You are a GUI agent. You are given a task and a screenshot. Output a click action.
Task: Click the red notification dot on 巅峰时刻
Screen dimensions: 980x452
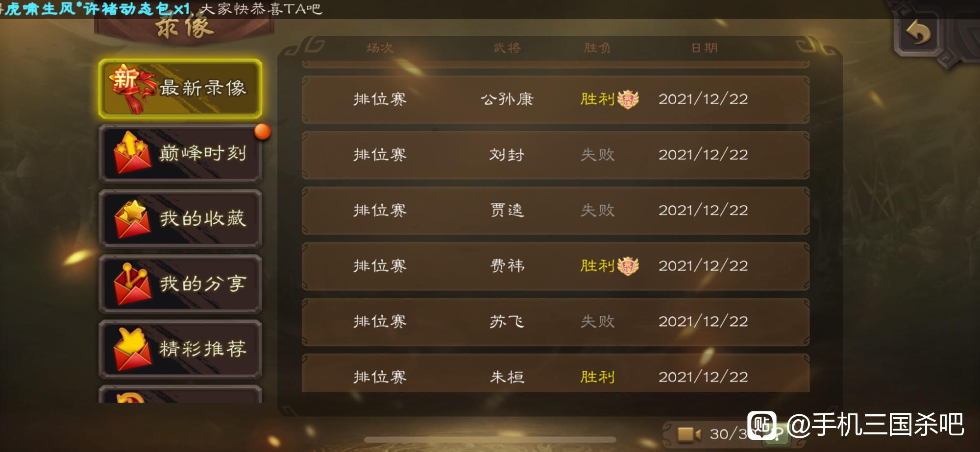pyautogui.click(x=262, y=131)
